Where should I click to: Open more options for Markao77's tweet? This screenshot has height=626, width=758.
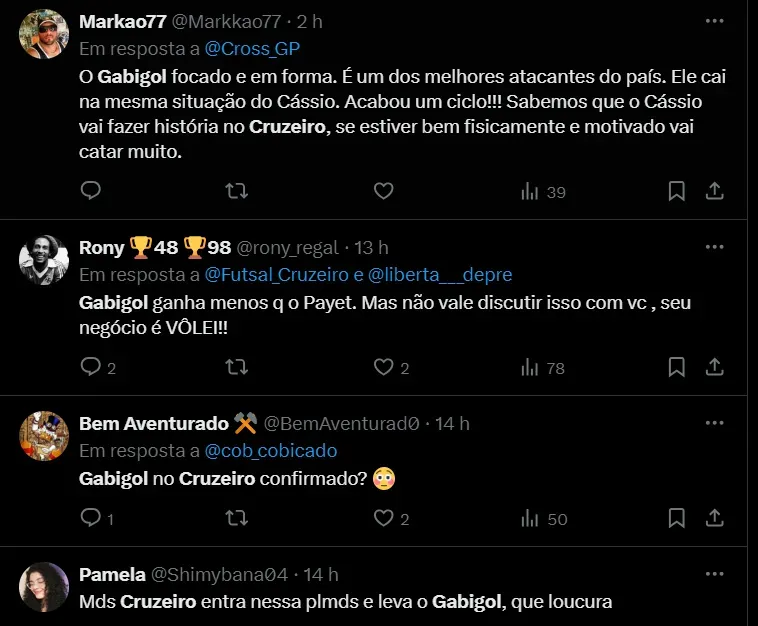click(714, 21)
